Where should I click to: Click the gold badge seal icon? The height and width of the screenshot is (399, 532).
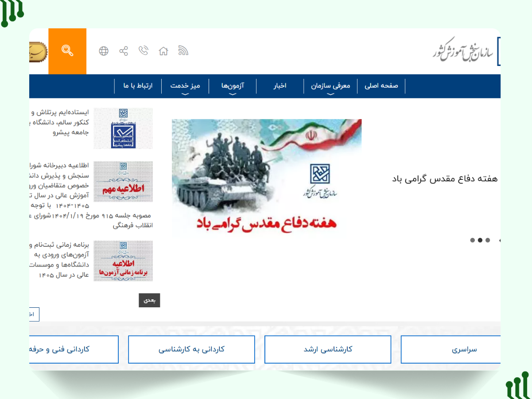click(38, 51)
